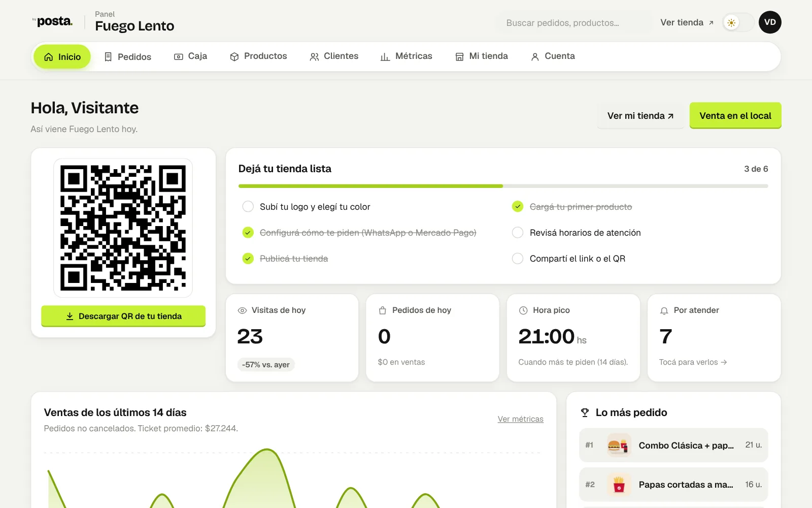The width and height of the screenshot is (812, 508).
Task: Click '$0 en ventas' text
Action: 401,362
